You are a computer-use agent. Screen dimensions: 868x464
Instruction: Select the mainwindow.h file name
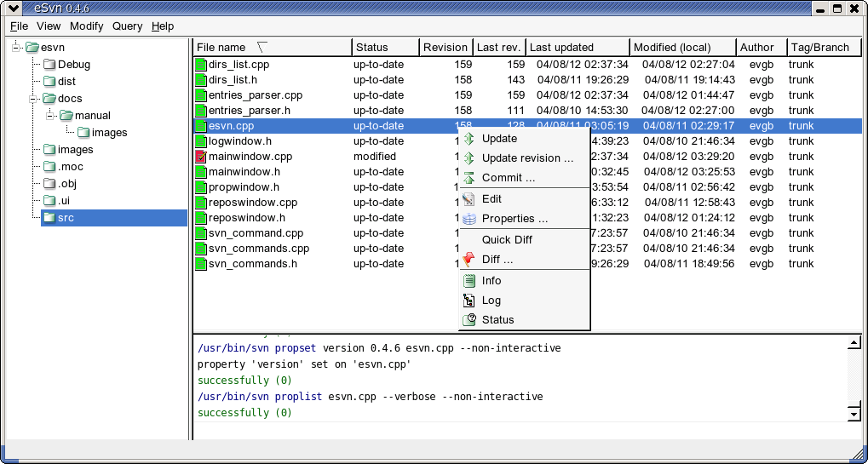coord(244,171)
